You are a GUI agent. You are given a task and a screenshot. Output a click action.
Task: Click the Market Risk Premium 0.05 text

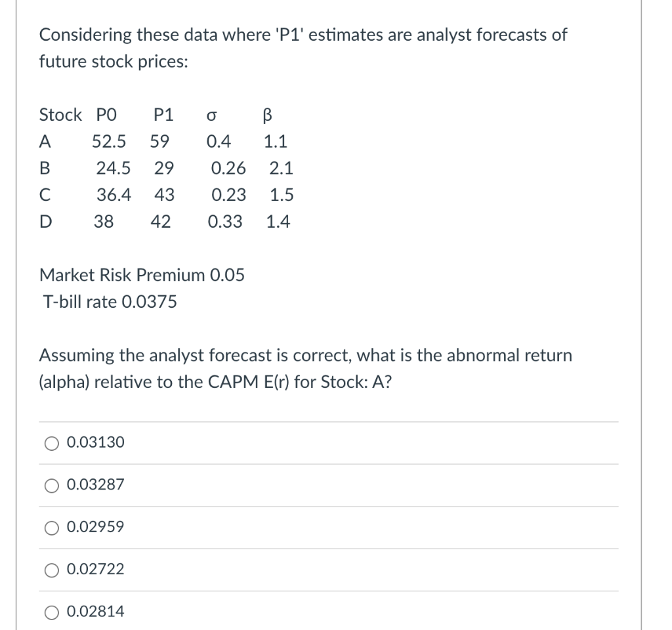click(142, 275)
